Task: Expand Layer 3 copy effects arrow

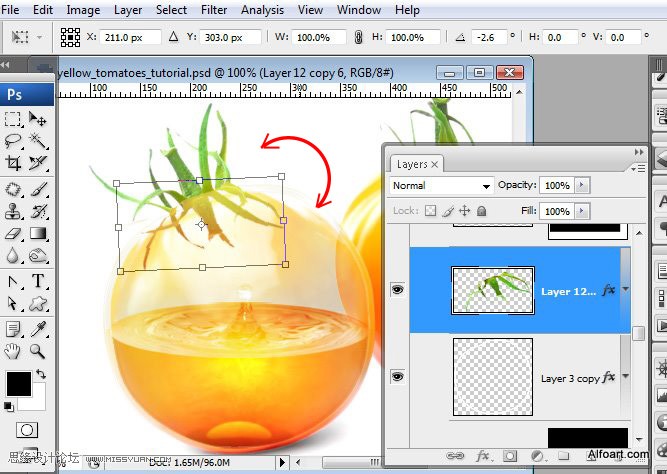Action: (626, 376)
